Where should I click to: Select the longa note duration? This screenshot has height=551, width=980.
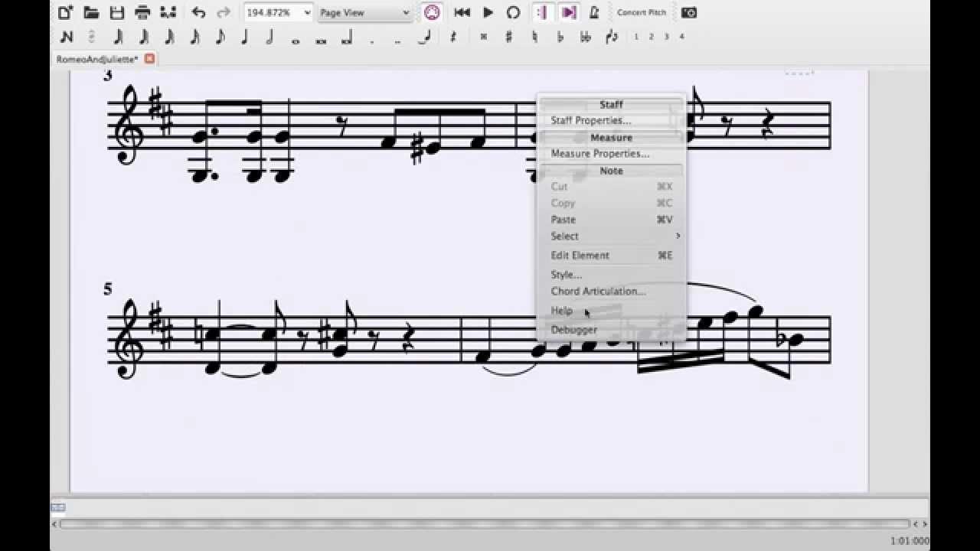(x=346, y=38)
